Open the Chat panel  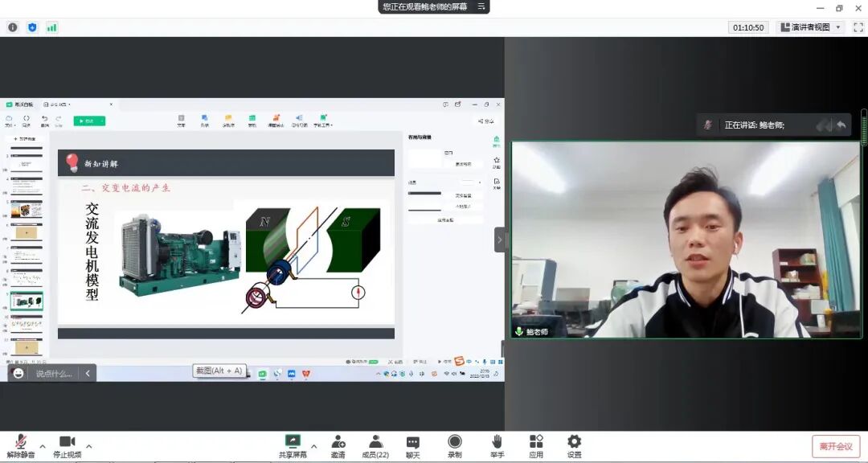click(x=413, y=446)
